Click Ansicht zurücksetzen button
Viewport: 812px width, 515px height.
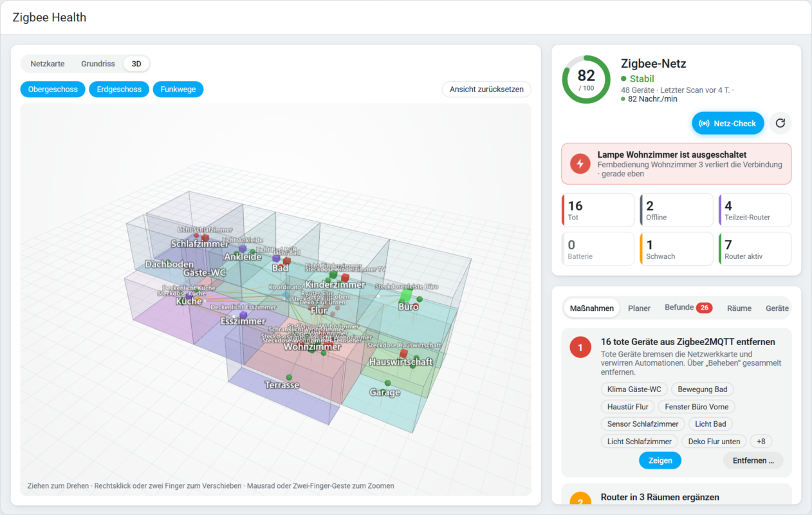pyautogui.click(x=486, y=89)
